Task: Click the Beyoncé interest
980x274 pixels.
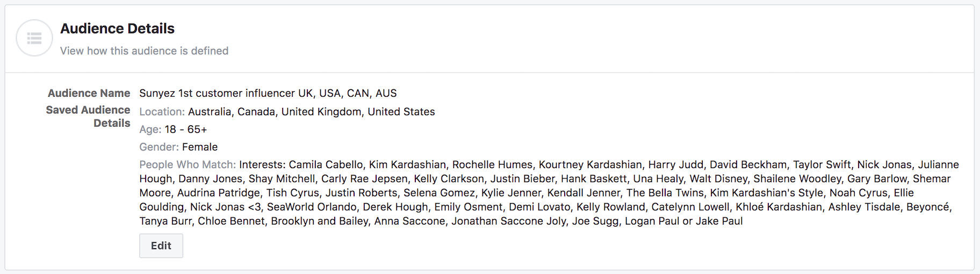Action: [x=928, y=207]
